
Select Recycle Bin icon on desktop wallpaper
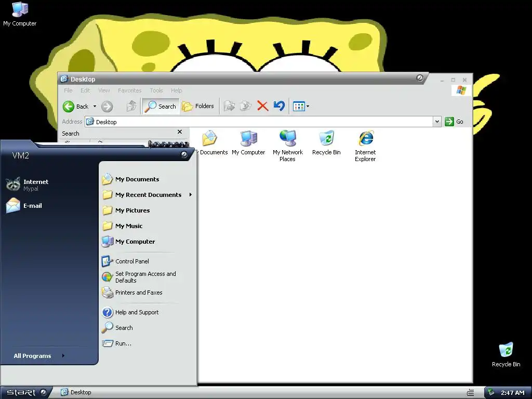pos(506,354)
